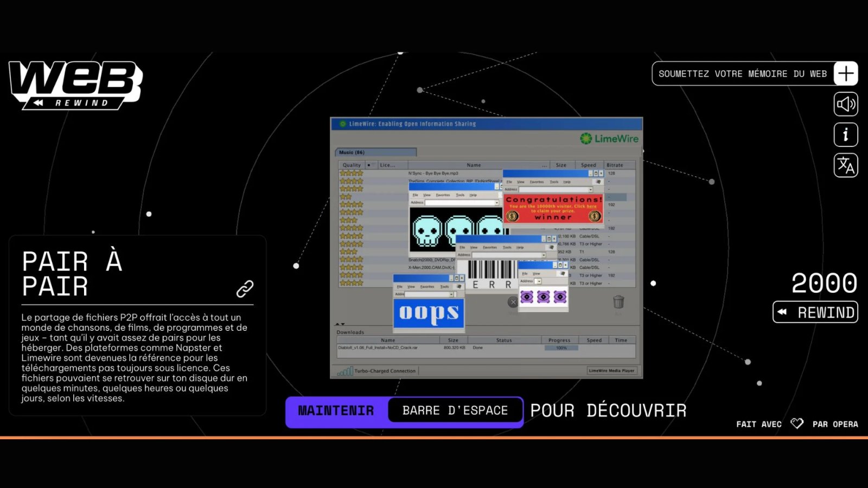The width and height of the screenshot is (868, 488).
Task: Click the gray X circle beside the oops popup
Action: point(513,302)
